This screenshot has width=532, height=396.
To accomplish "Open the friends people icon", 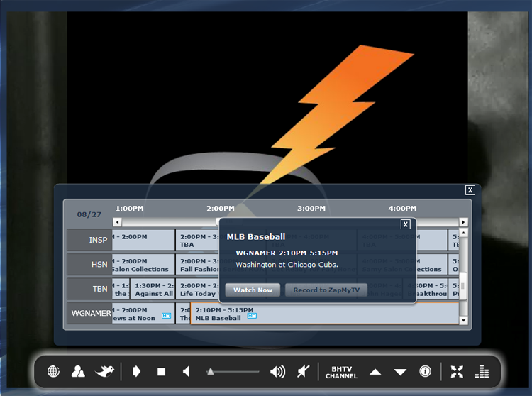I will (x=78, y=372).
